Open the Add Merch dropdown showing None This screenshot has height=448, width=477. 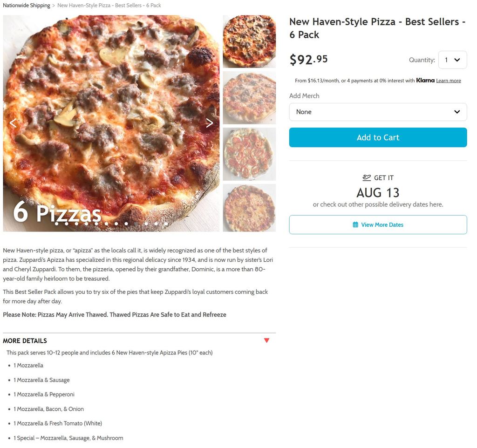click(x=378, y=112)
